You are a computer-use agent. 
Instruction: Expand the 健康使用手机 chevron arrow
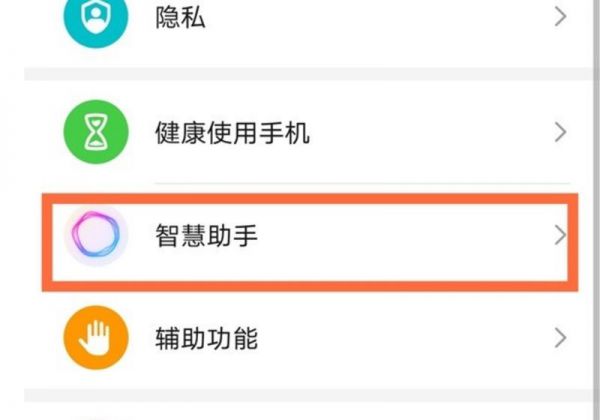(x=560, y=132)
